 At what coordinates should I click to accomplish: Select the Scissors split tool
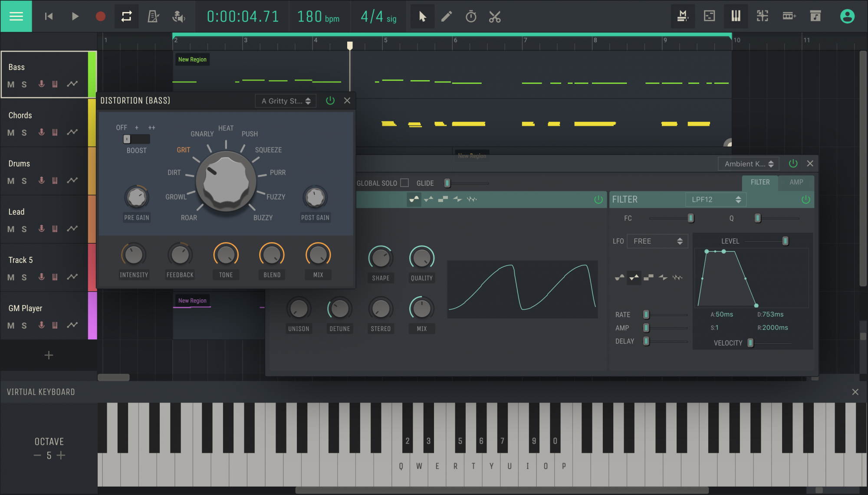click(494, 16)
